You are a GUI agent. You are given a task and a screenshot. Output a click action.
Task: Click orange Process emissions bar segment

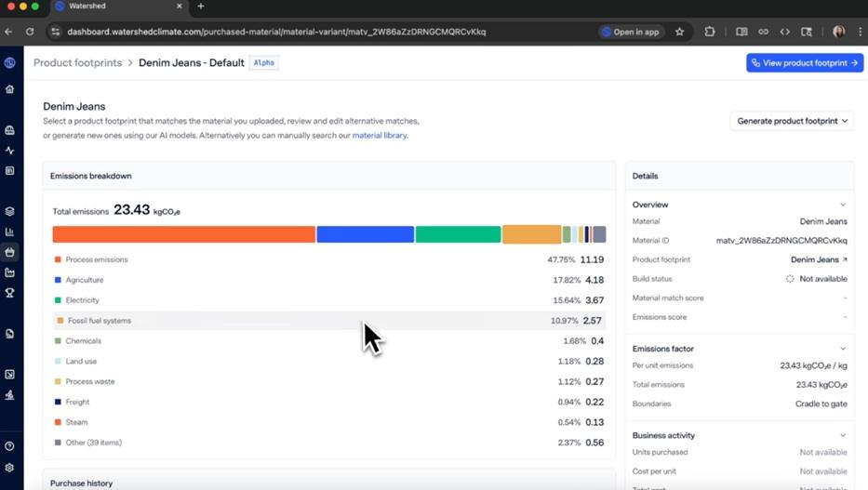183,234
